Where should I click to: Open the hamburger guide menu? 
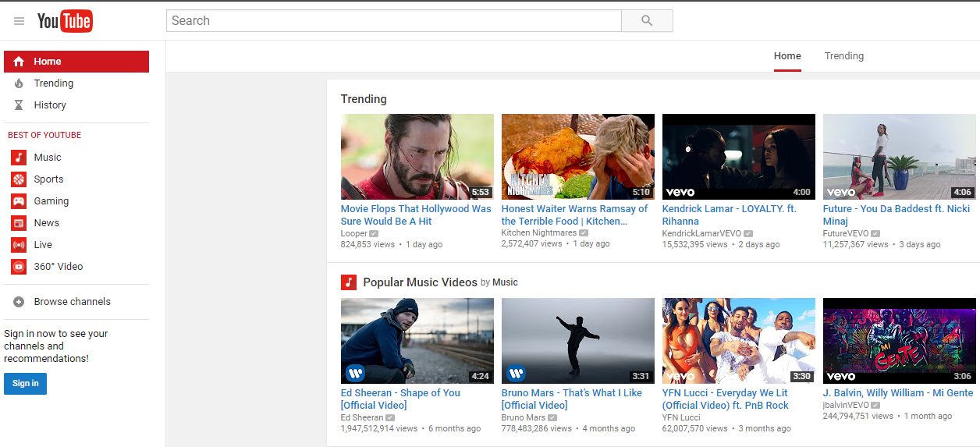[19, 21]
